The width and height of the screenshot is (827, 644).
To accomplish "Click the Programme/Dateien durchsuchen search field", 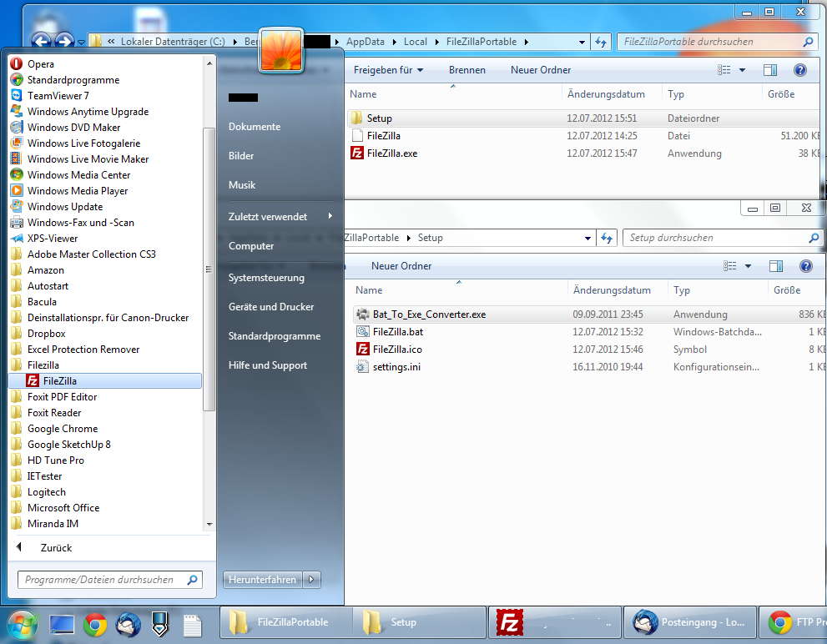I will [104, 579].
